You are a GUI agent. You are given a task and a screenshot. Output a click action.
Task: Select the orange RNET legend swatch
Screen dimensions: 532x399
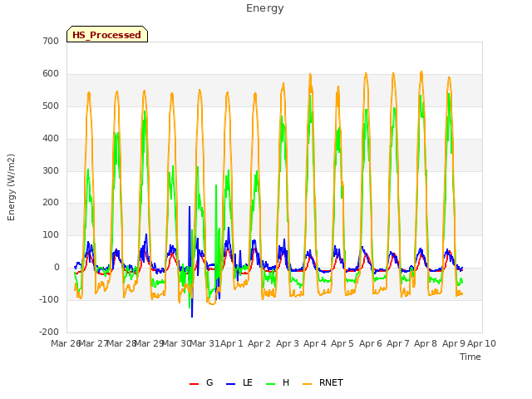pyautogui.click(x=307, y=384)
